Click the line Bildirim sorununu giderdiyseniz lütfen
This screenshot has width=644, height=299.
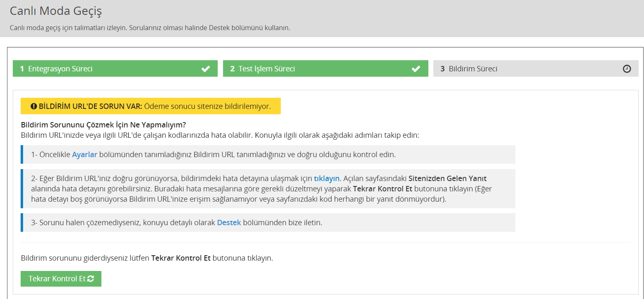pos(85,258)
